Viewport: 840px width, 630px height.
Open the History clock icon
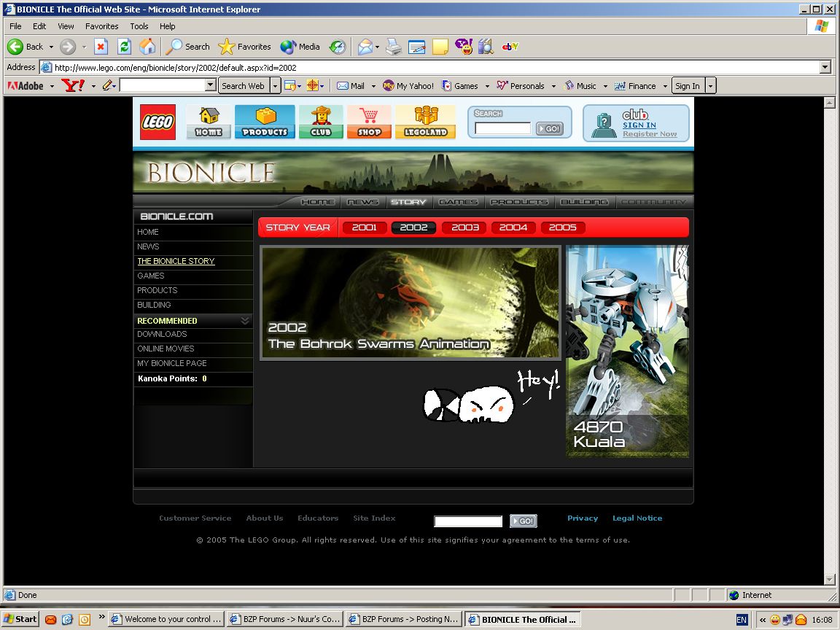[338, 47]
